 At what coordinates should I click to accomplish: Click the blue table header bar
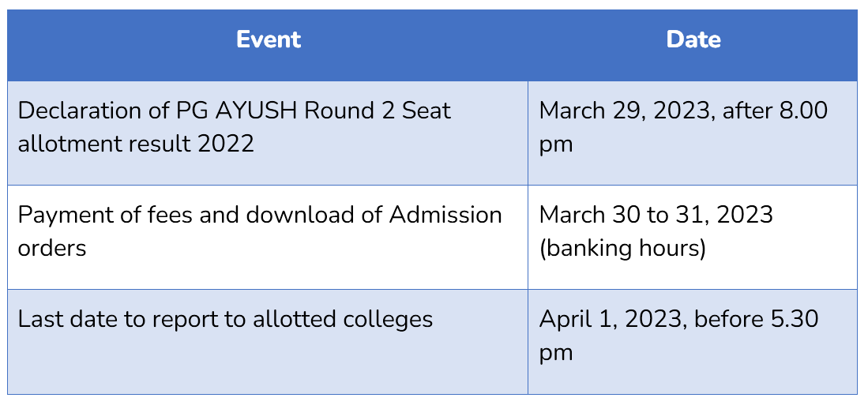click(432, 45)
